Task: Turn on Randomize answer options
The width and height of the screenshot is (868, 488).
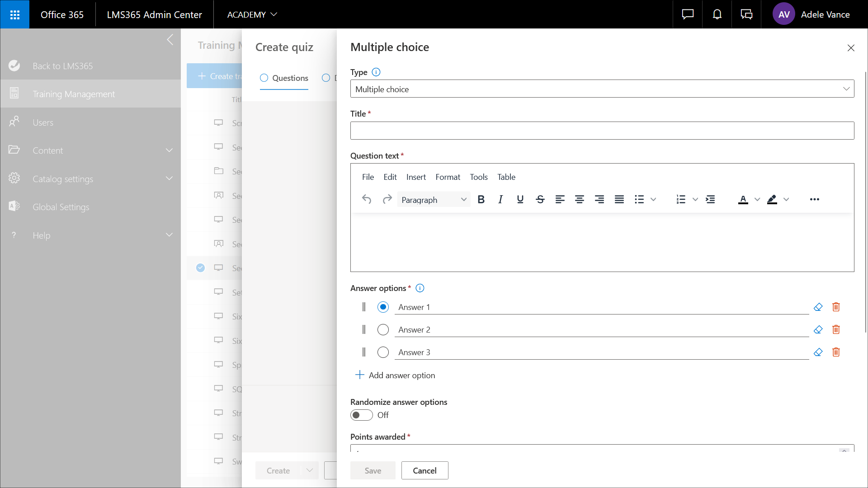Action: point(361,415)
